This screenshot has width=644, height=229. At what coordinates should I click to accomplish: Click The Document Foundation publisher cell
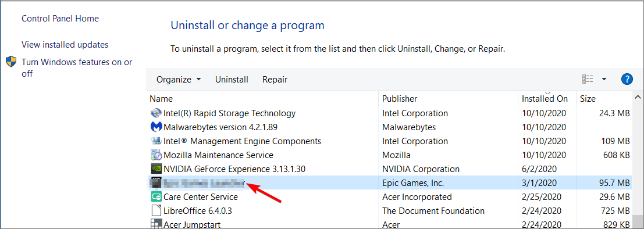(433, 211)
